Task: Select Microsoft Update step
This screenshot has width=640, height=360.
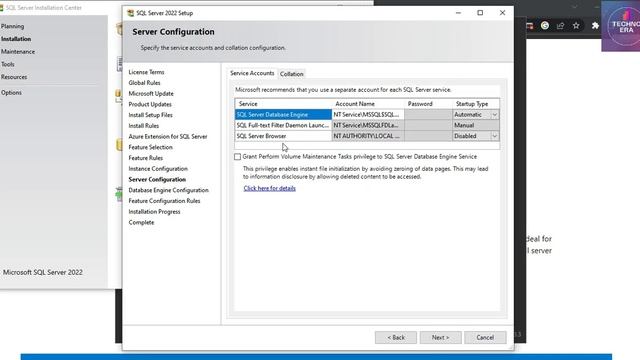Action: tap(151, 93)
